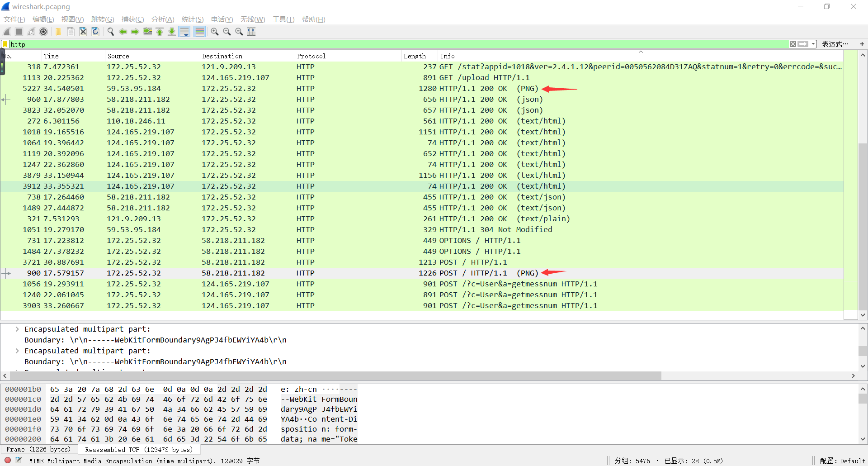This screenshot has height=466, width=868.
Task: Click into the http display filter field
Action: pyautogui.click(x=398, y=44)
